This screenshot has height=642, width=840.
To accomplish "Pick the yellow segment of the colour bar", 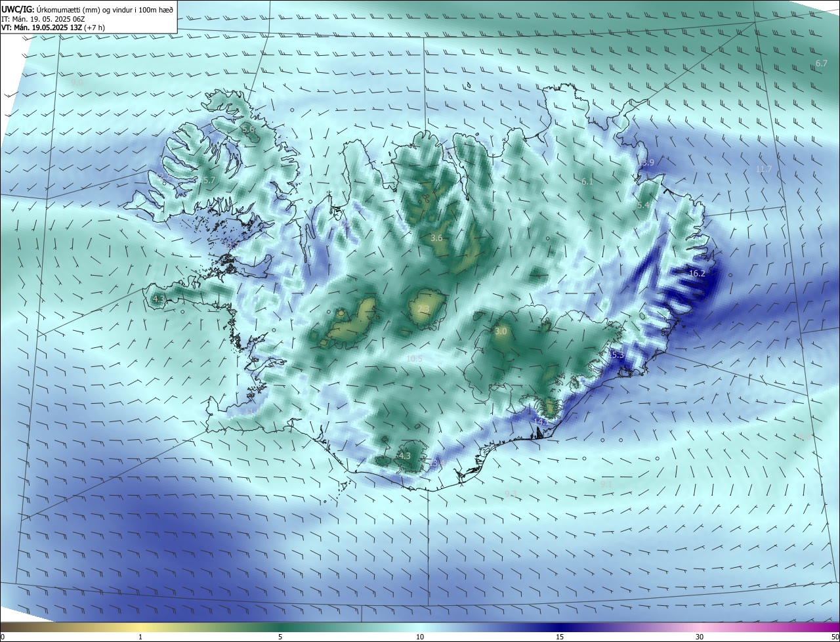I will (140, 627).
